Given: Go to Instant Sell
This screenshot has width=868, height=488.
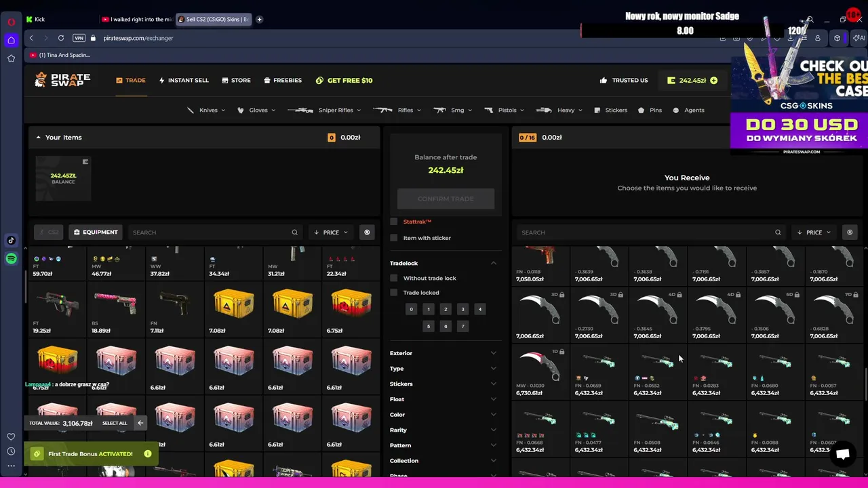Looking at the screenshot, I should point(184,81).
